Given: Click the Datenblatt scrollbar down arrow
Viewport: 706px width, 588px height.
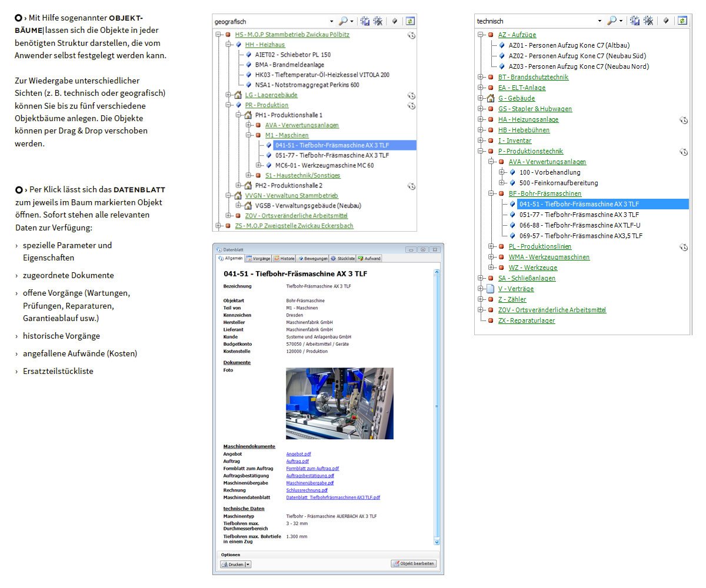Looking at the screenshot, I should pyautogui.click(x=437, y=542).
